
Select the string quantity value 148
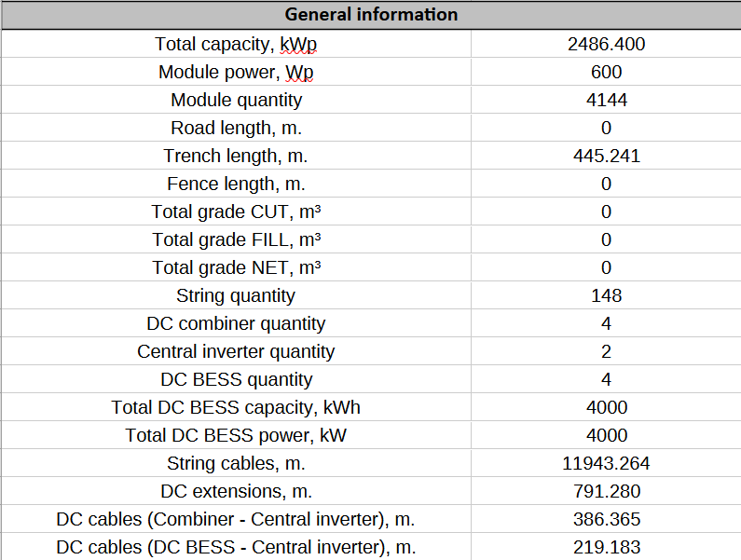(x=607, y=295)
